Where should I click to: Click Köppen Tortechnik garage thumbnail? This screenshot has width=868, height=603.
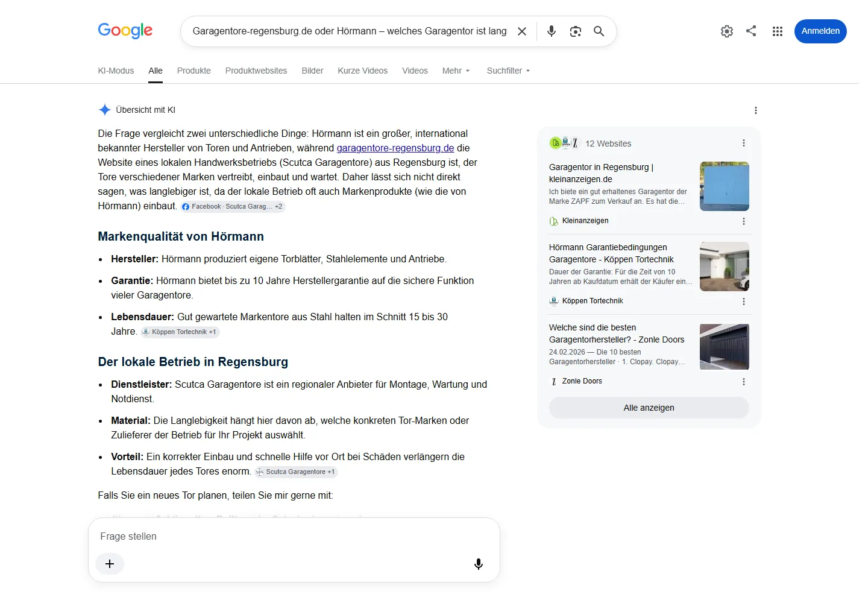[725, 267]
